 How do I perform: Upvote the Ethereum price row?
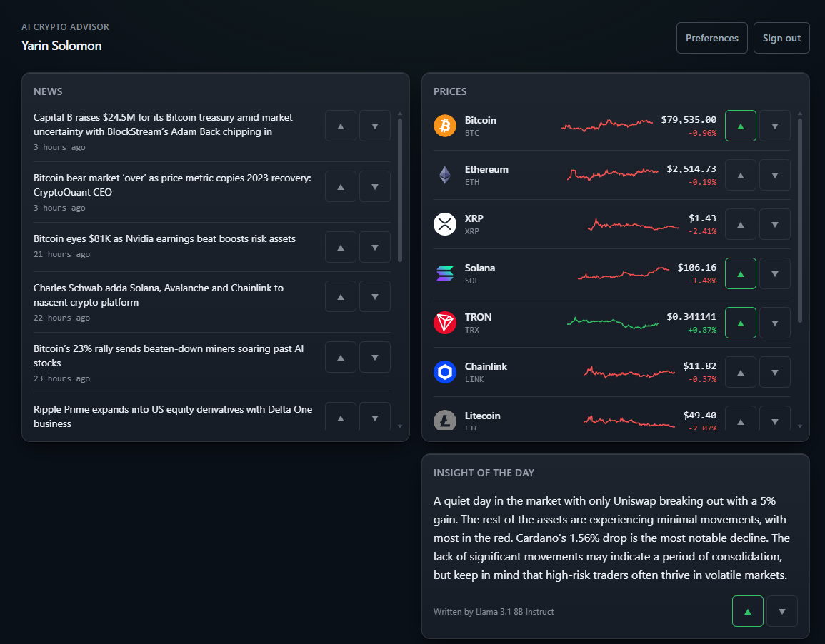[x=740, y=175]
